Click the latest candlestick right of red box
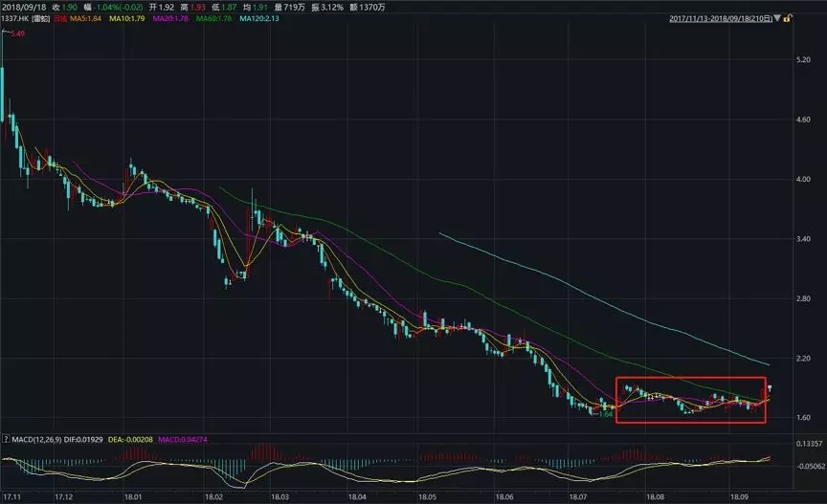Viewport: 827px width, 504px height. 770,387
